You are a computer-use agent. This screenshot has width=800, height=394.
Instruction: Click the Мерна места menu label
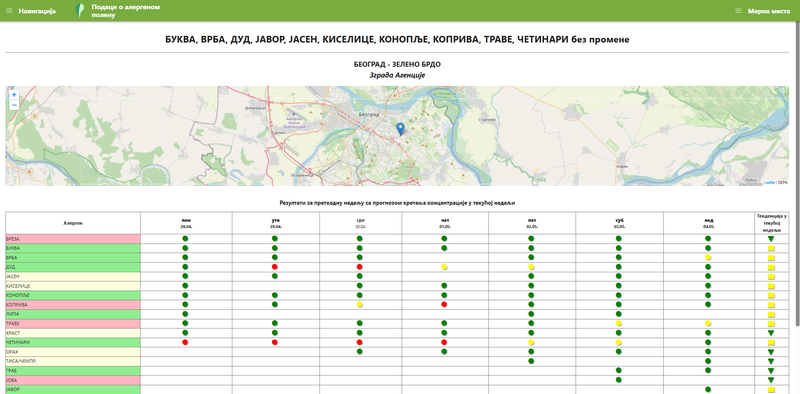769,11
